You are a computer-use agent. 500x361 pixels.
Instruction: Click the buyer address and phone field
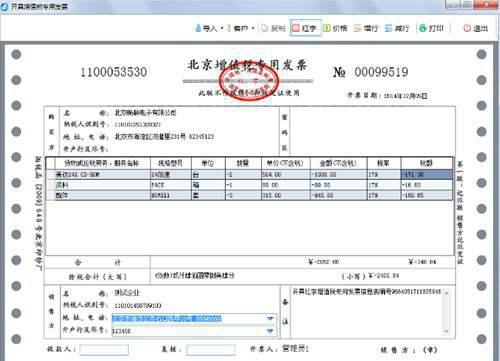(164, 137)
